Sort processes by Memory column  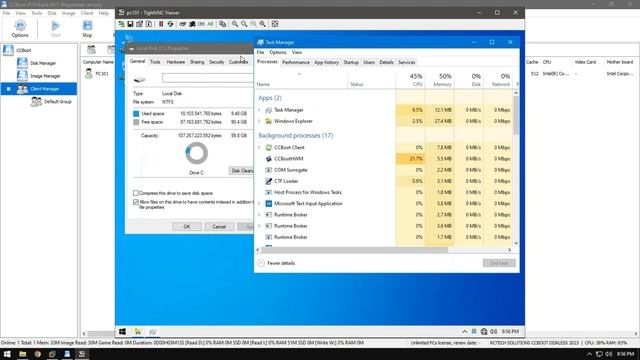tap(440, 80)
